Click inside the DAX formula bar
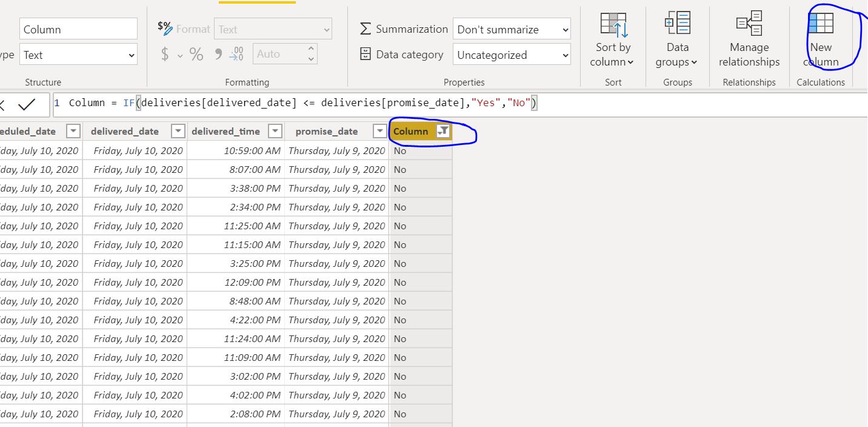This screenshot has height=427, width=868. coord(461,104)
